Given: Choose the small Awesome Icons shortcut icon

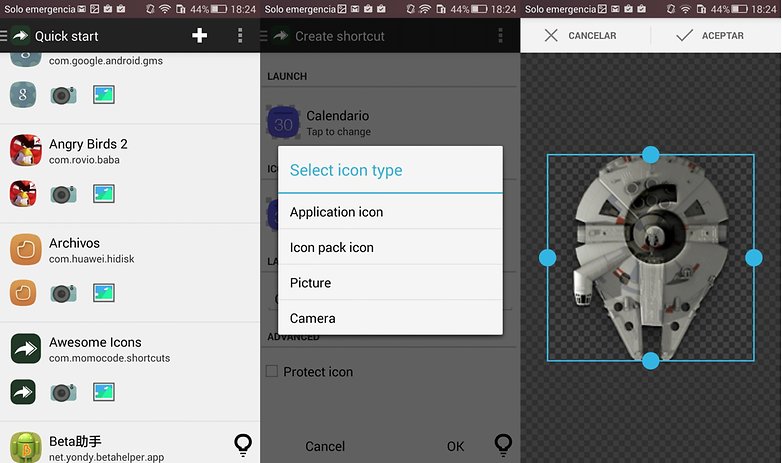Looking at the screenshot, I should (x=23, y=392).
